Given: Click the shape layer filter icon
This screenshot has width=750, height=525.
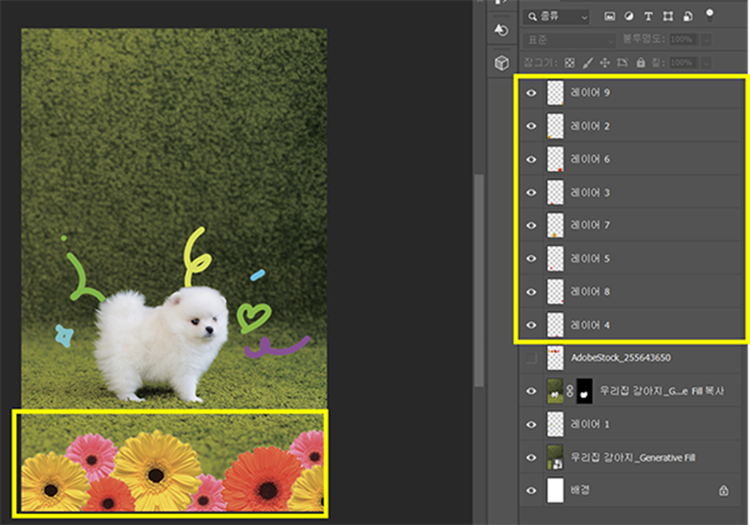Looking at the screenshot, I should tap(669, 17).
